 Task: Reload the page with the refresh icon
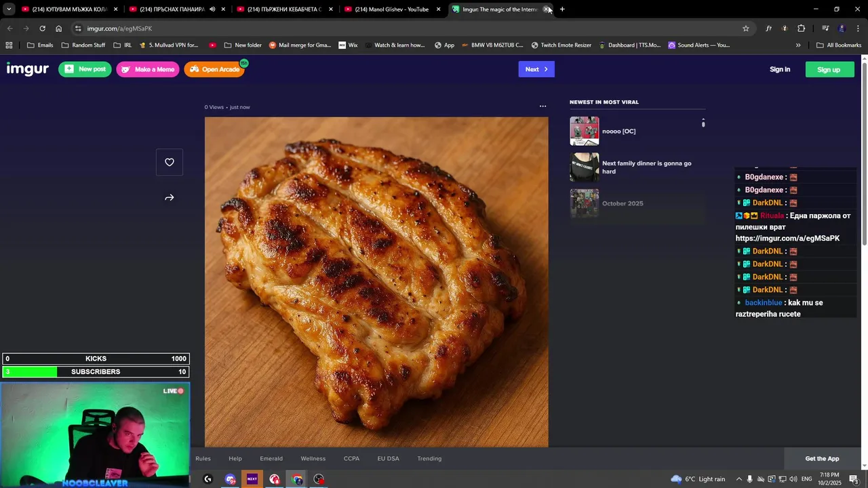click(42, 28)
